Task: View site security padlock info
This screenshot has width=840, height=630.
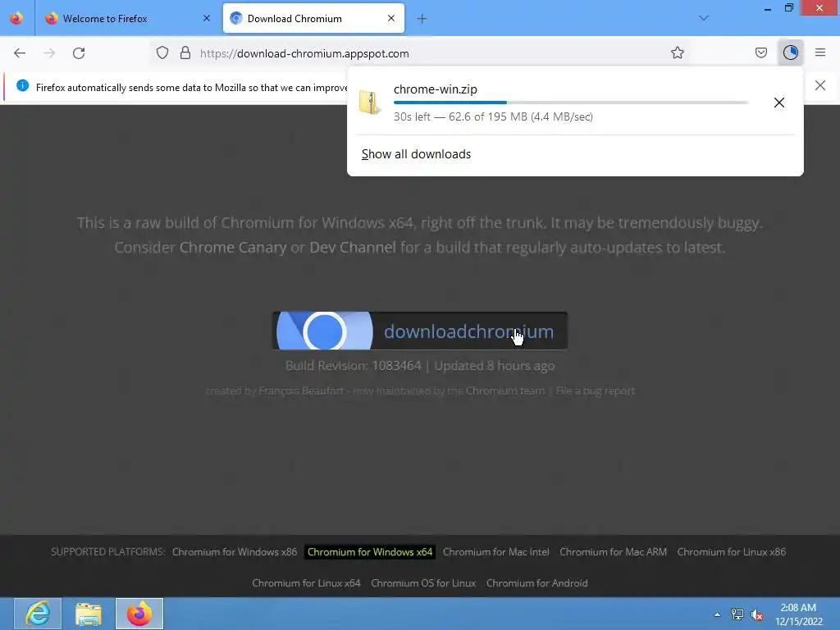Action: pos(185,53)
